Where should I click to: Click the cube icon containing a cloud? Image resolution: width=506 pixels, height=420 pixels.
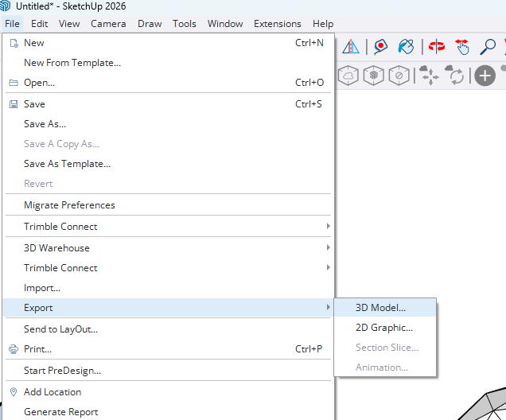[x=348, y=76]
